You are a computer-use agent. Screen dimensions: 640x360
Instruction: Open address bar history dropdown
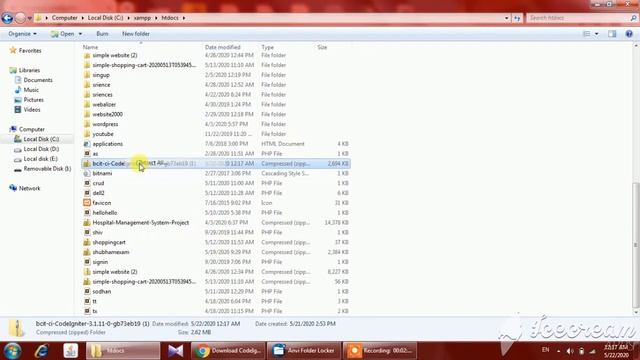[507, 18]
